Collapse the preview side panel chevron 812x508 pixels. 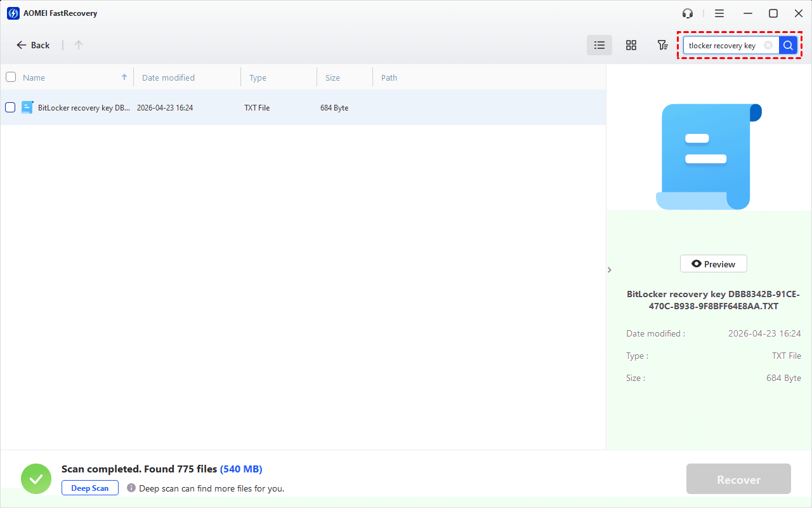610,270
